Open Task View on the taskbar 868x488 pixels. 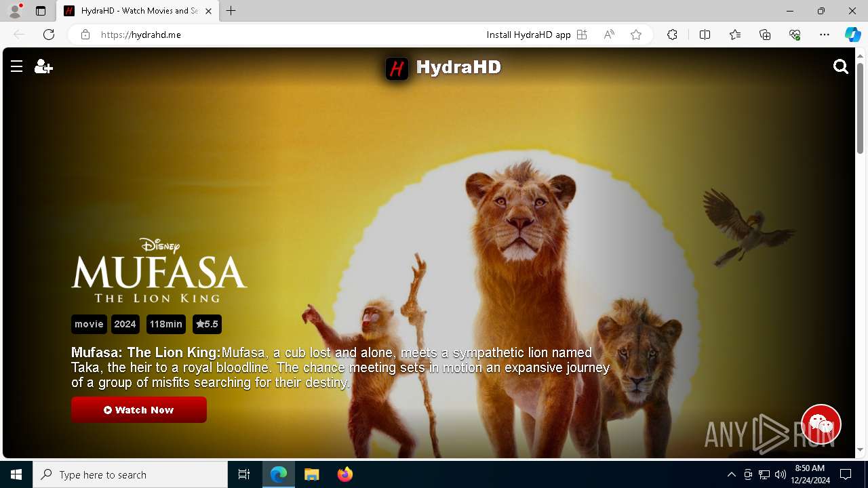pyautogui.click(x=244, y=474)
